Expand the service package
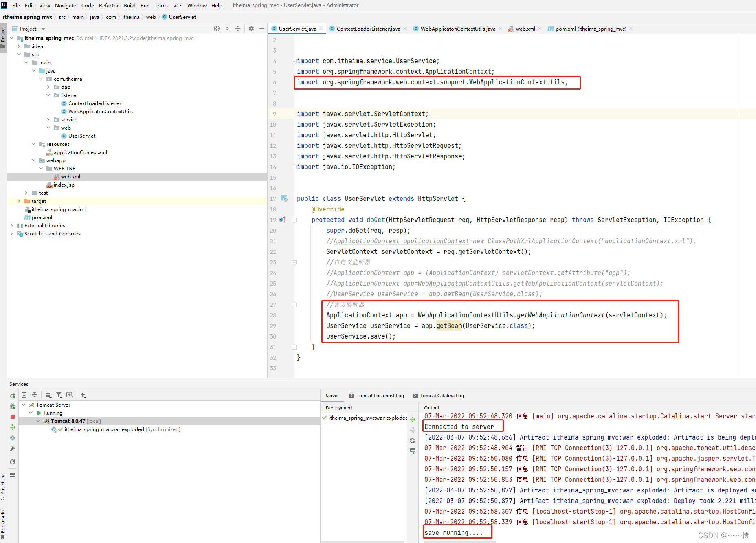 point(48,119)
